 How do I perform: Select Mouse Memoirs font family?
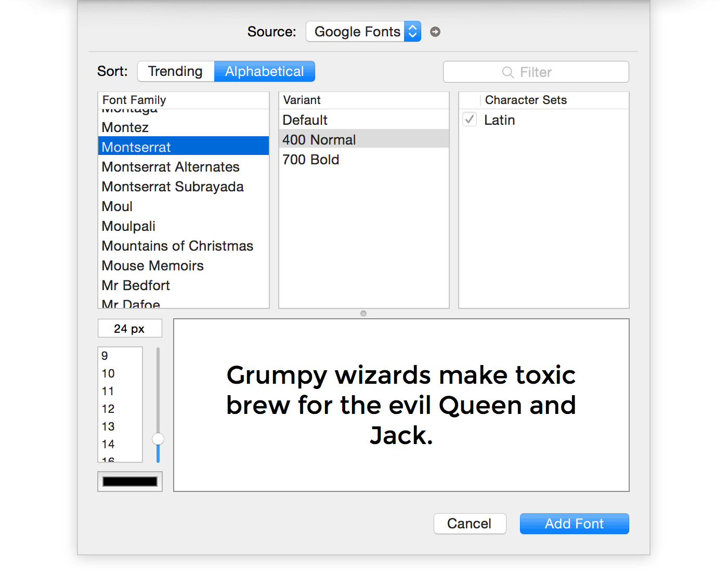[x=184, y=266]
